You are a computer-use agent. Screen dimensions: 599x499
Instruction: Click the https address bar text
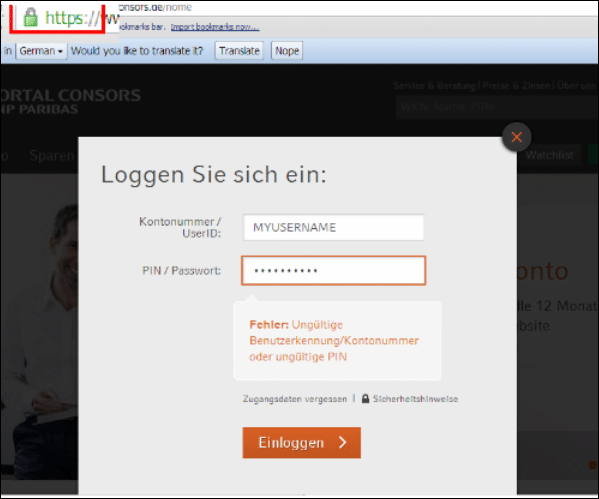(73, 18)
